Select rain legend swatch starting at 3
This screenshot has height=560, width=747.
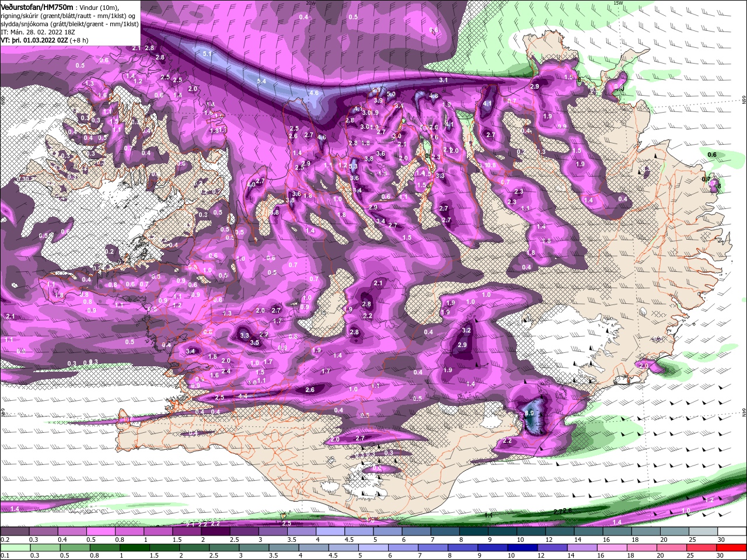[x=254, y=547]
